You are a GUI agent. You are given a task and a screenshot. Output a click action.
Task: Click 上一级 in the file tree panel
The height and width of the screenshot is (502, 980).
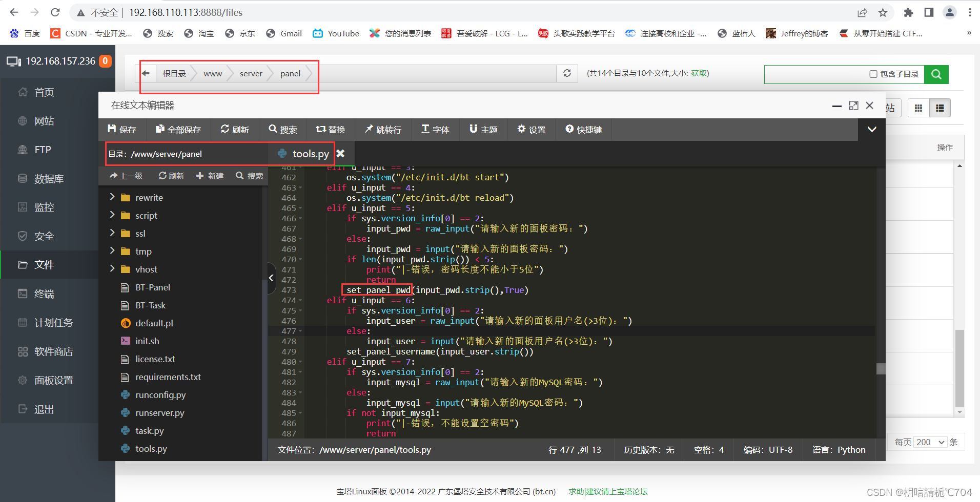tap(126, 176)
